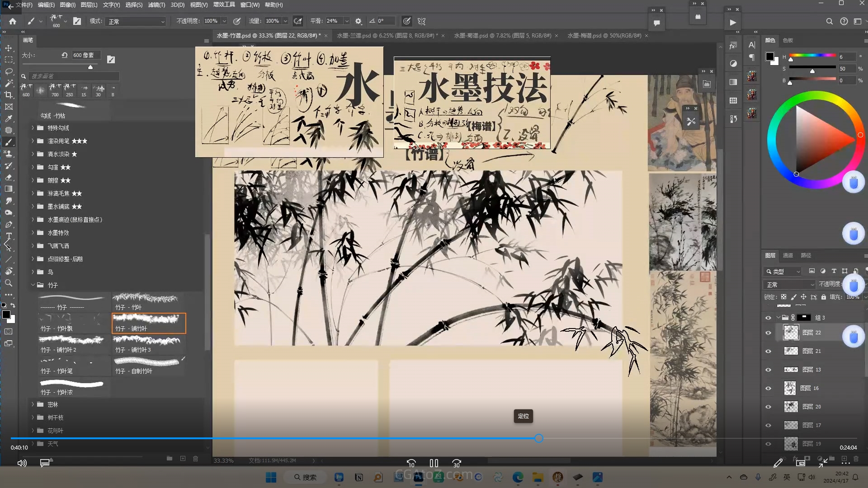
Task: Collapse the 竹子 brush folder
Action: coord(33,285)
